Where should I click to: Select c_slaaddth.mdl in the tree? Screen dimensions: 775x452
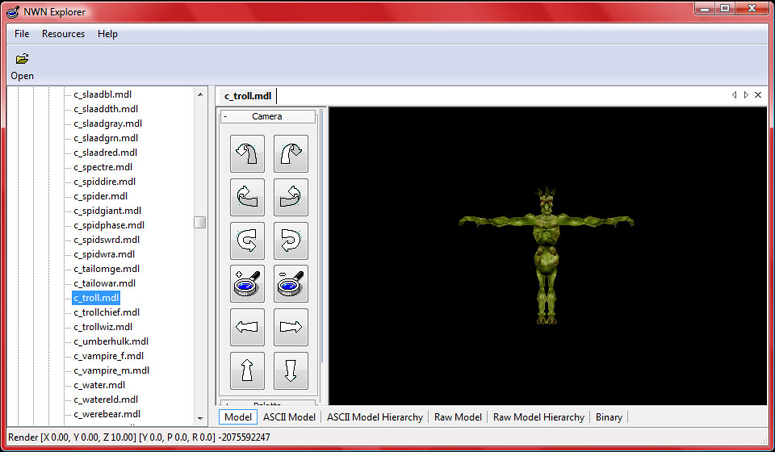[106, 109]
